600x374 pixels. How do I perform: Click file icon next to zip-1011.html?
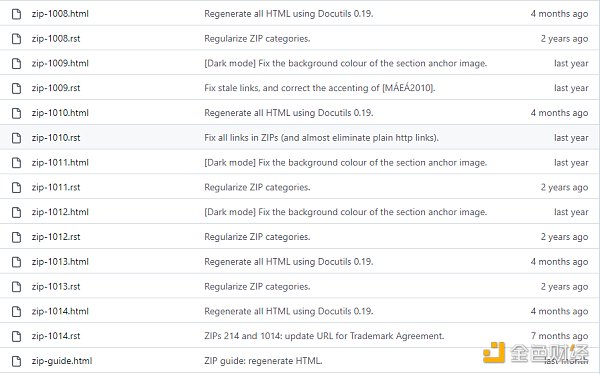click(16, 163)
